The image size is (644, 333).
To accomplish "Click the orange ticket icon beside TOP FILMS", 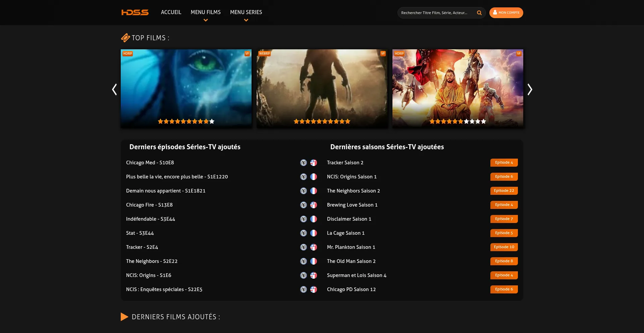I will click(125, 38).
